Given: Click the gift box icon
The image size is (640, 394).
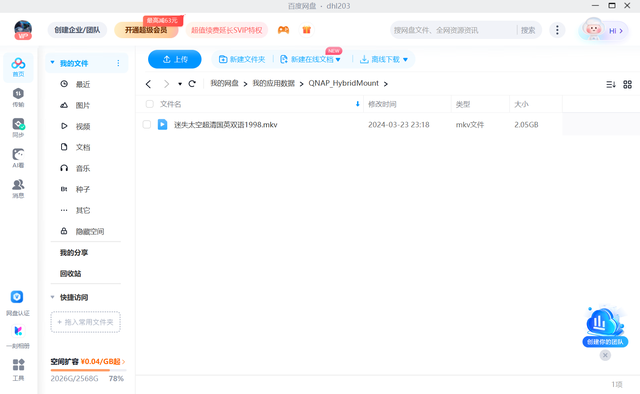Looking at the screenshot, I should [307, 30].
